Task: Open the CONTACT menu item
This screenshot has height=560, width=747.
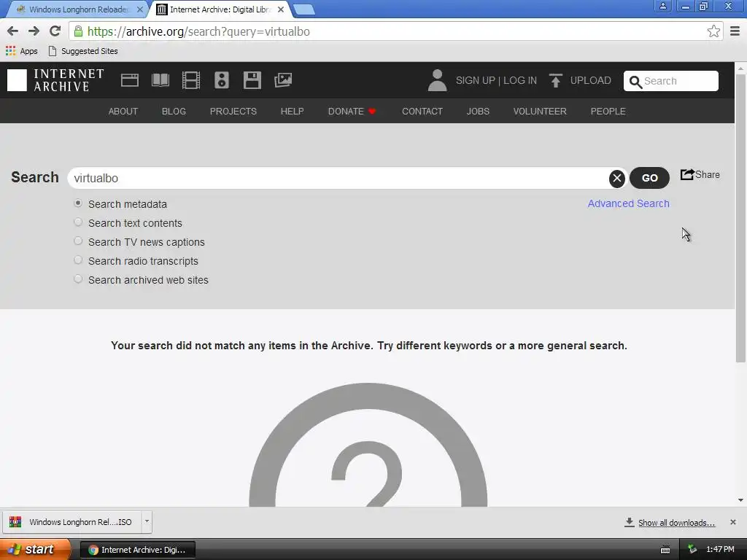Action: 422,112
